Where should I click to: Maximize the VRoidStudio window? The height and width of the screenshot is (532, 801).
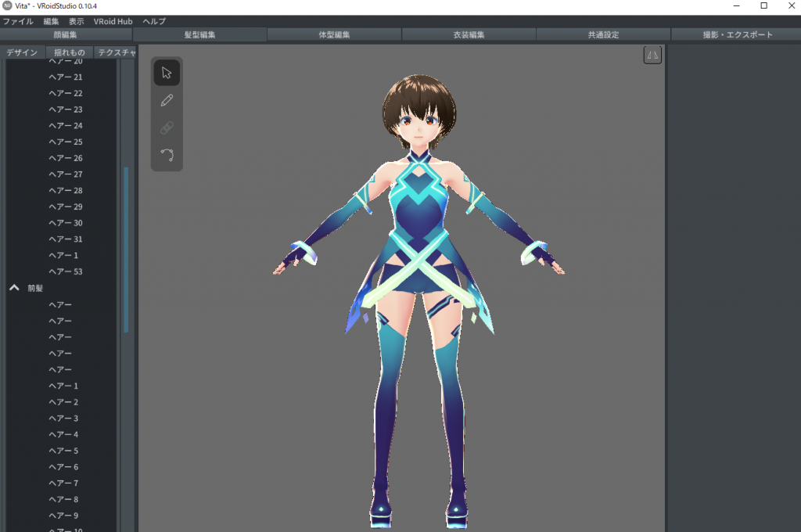coord(763,6)
